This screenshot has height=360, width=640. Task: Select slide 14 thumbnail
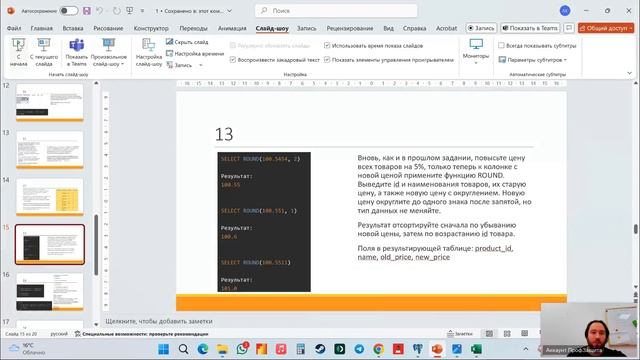[x=50, y=197]
